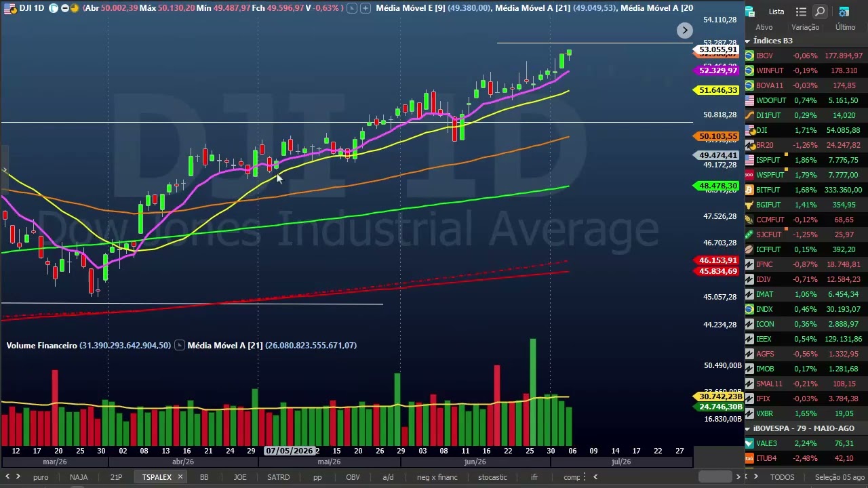Open the list database icon in watchlist panel

pyautogui.click(x=750, y=12)
